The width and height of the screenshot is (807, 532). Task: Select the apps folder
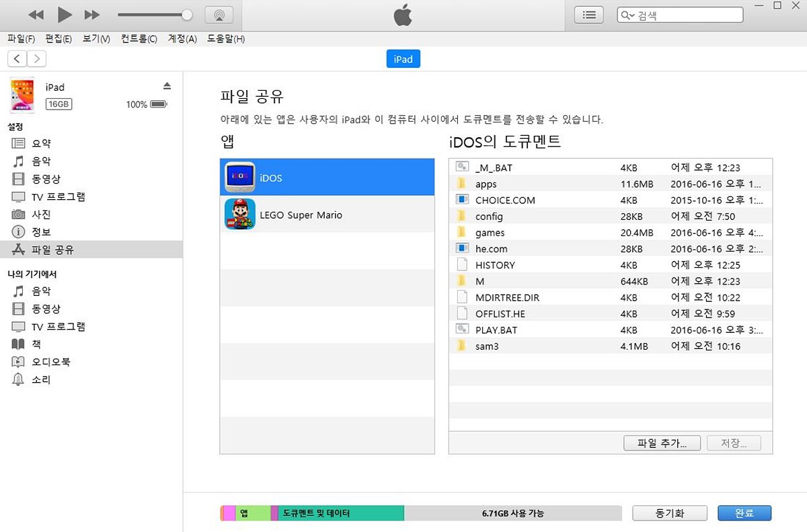tap(611, 184)
